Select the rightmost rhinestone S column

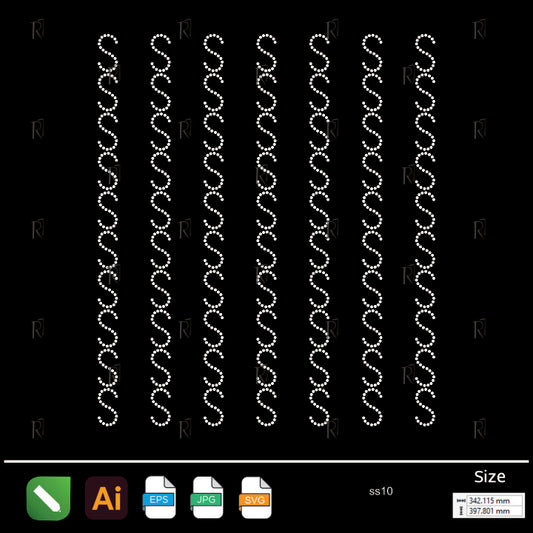[x=425, y=230]
